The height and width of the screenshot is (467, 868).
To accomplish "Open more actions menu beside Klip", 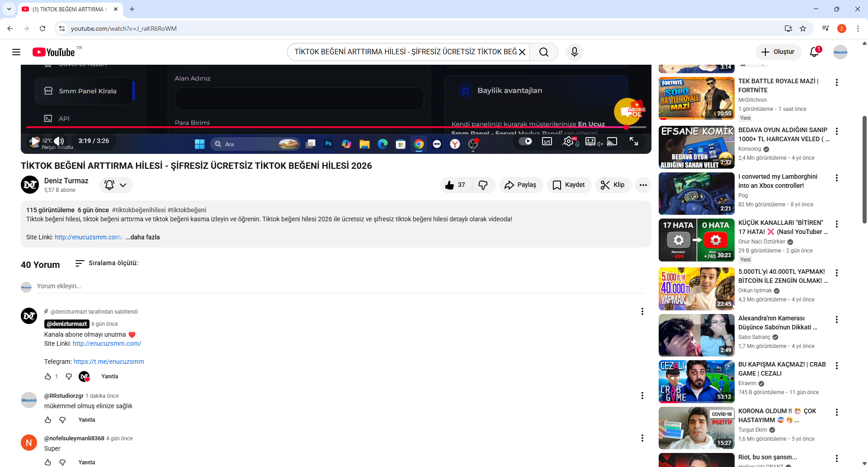I will [643, 185].
